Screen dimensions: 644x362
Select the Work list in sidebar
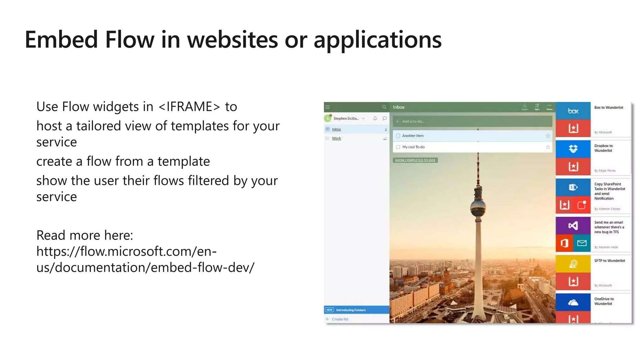[x=336, y=138]
